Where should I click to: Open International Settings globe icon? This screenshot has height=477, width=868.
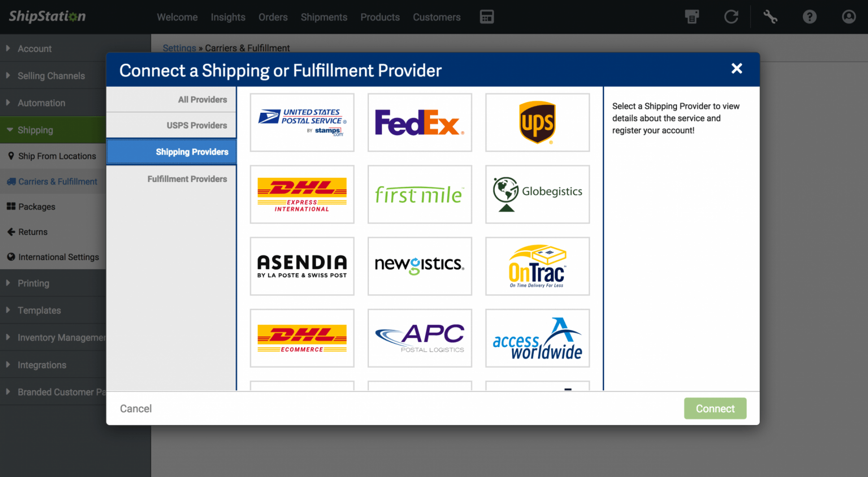point(11,257)
